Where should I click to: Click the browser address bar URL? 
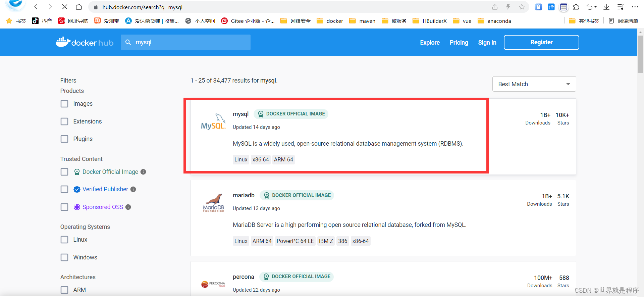[143, 7]
